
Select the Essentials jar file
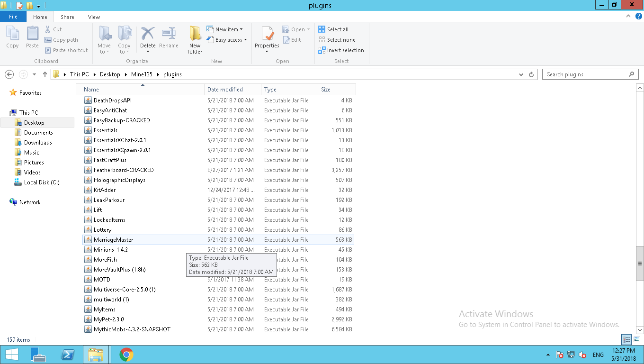106,130
